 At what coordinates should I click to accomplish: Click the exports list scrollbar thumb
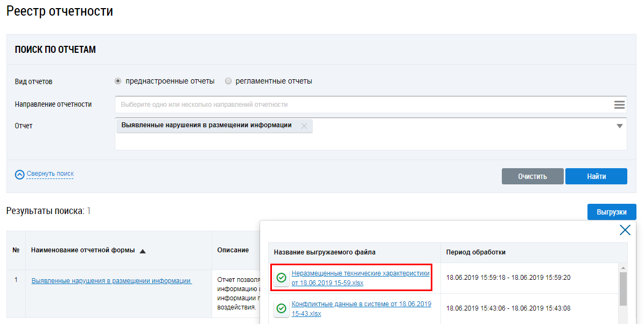point(624,288)
